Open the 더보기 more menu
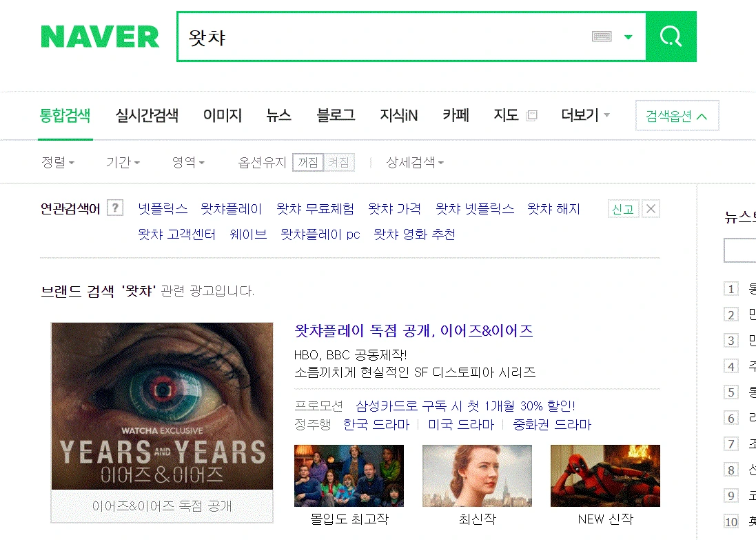This screenshot has width=756, height=540. tap(585, 115)
